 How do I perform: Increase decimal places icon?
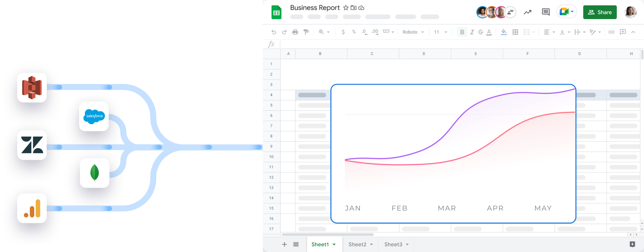(x=375, y=32)
